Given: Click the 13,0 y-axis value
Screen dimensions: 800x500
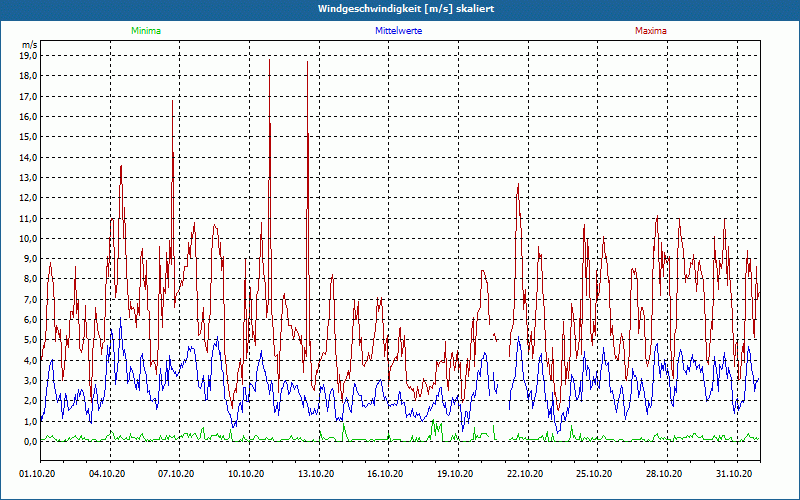Looking at the screenshot, I should click(x=29, y=178).
